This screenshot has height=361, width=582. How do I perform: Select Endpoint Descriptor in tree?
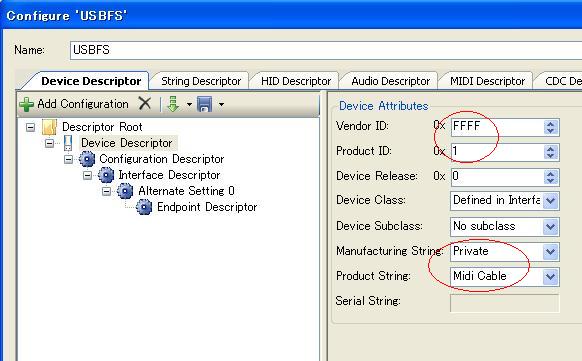[x=207, y=207]
